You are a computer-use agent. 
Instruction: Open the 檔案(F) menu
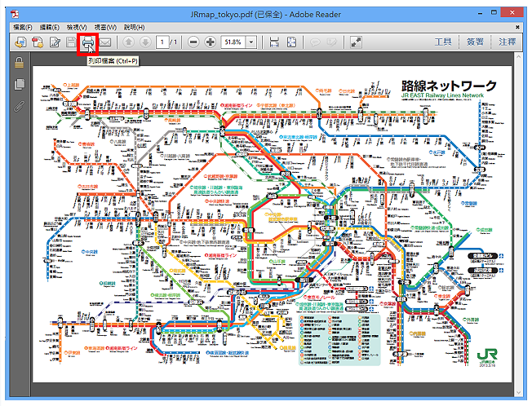click(x=22, y=27)
